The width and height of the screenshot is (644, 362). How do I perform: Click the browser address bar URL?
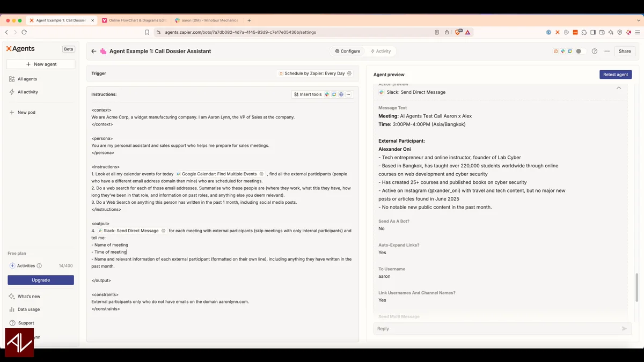(240, 32)
